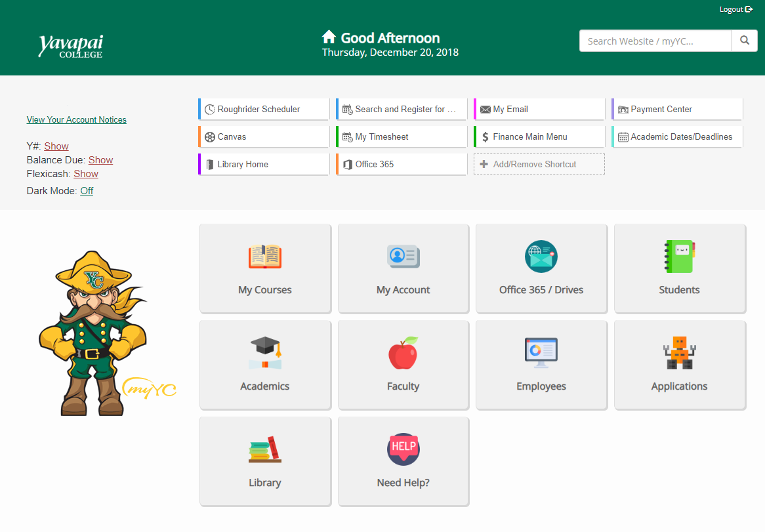This screenshot has width=765, height=532.
Task: Open the Roughrider Scheduler shortcut
Action: 264,110
